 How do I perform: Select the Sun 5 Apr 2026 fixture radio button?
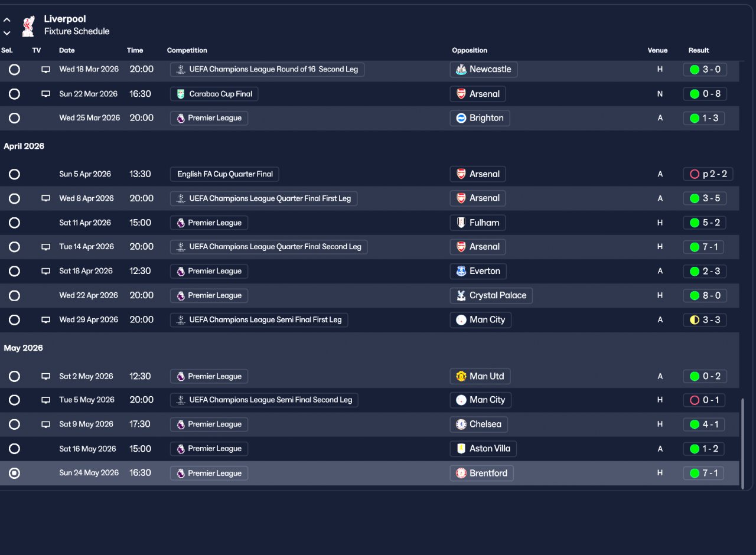(x=14, y=174)
